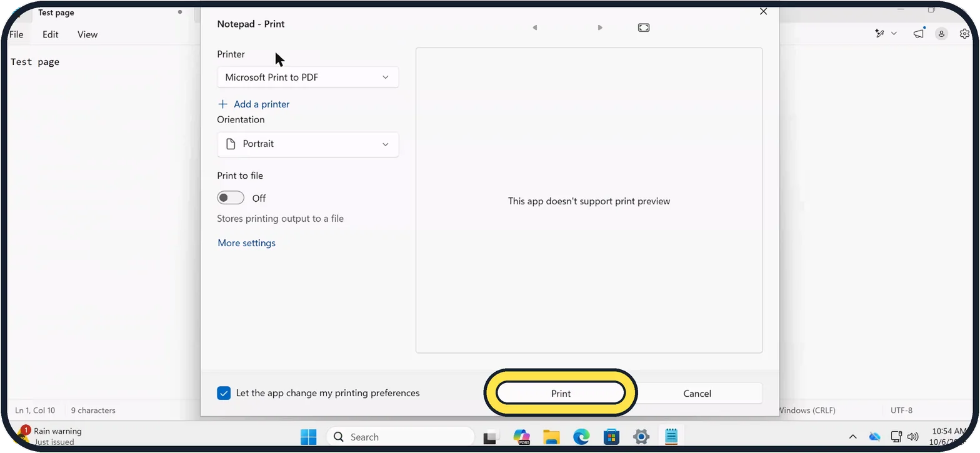Open Task View on the taskbar

pos(491,437)
